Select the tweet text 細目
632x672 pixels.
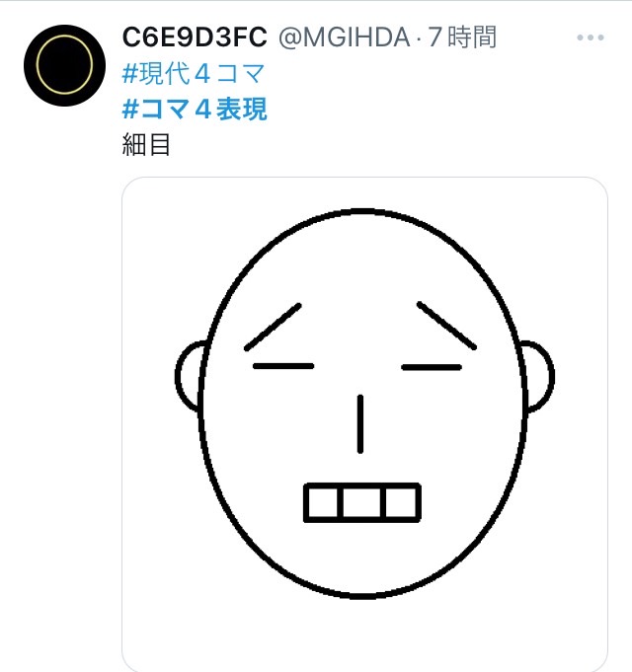(x=146, y=144)
